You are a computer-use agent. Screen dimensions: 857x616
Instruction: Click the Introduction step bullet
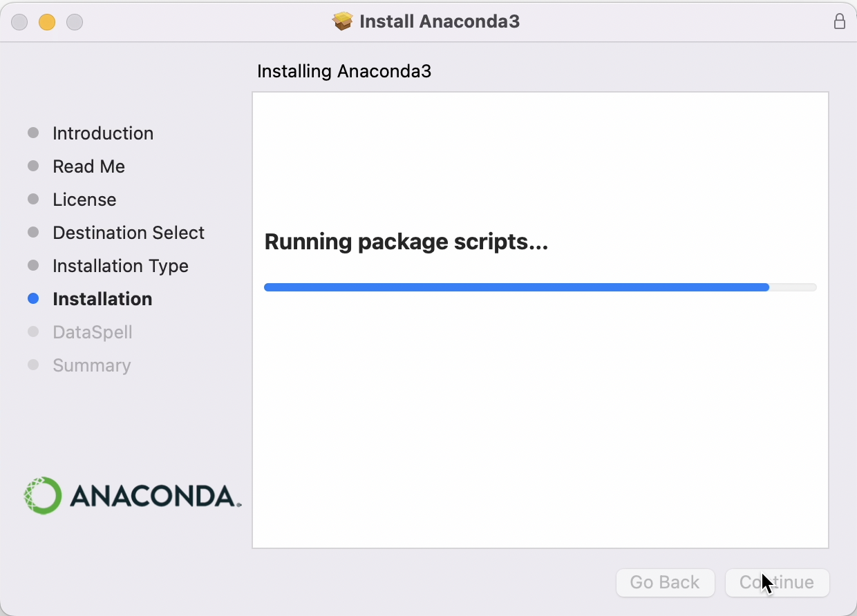(32, 133)
